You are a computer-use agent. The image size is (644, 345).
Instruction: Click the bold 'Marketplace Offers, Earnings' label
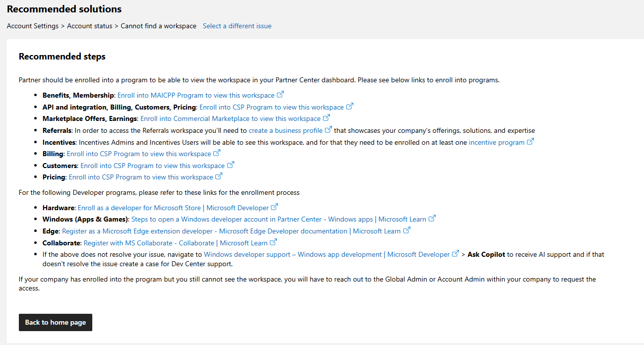coord(90,118)
